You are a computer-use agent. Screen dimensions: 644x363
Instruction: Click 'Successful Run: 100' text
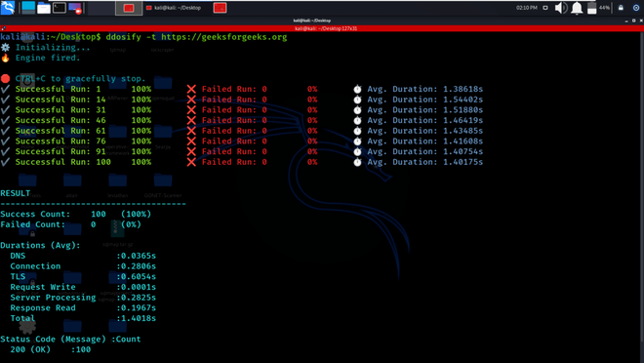click(62, 162)
